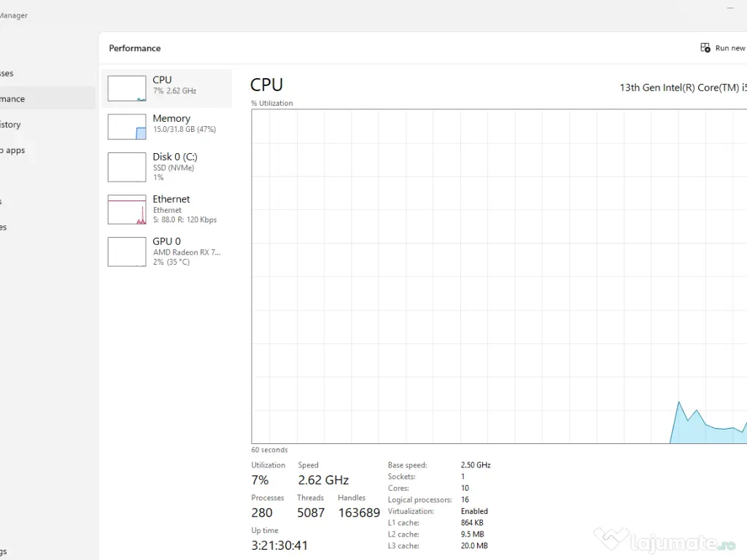Show the Ethernet throughput mini graph
This screenshot has width=747, height=560.
click(127, 210)
